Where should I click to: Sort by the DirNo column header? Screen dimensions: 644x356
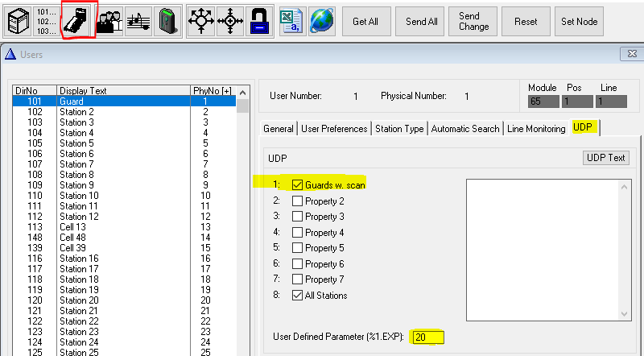tap(35, 90)
